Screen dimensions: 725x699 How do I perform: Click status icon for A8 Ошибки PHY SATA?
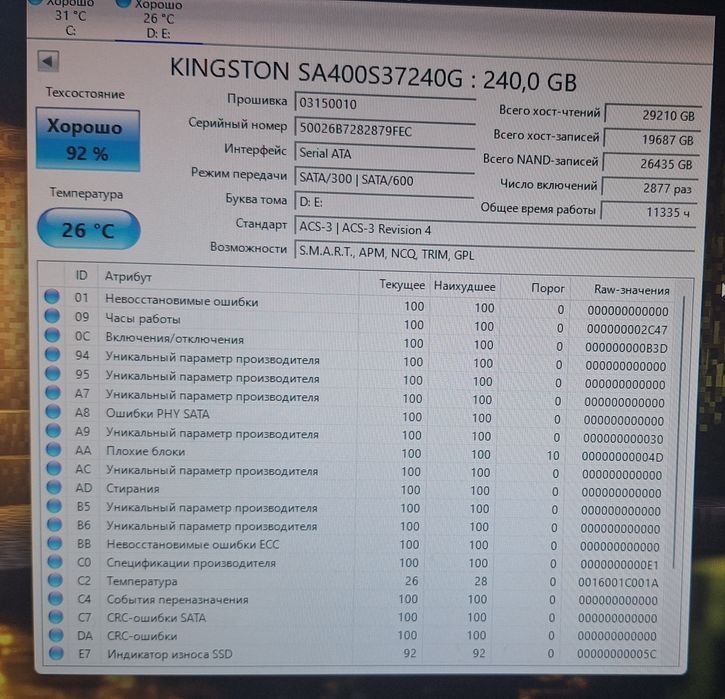click(x=53, y=411)
